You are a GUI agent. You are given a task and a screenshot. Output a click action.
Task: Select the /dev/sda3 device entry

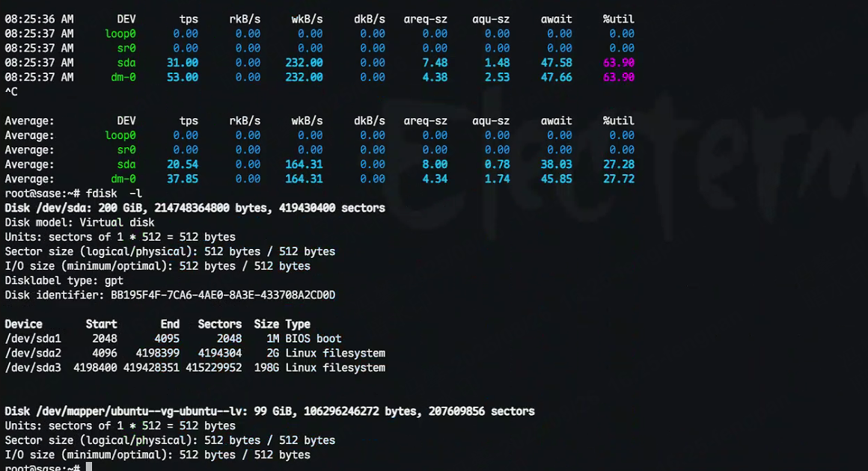[33, 368]
